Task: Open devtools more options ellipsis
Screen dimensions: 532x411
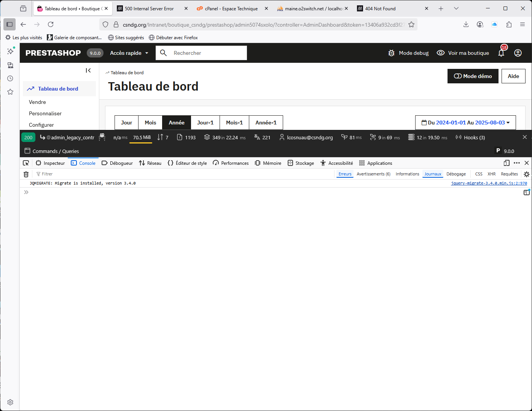Action: coord(517,163)
